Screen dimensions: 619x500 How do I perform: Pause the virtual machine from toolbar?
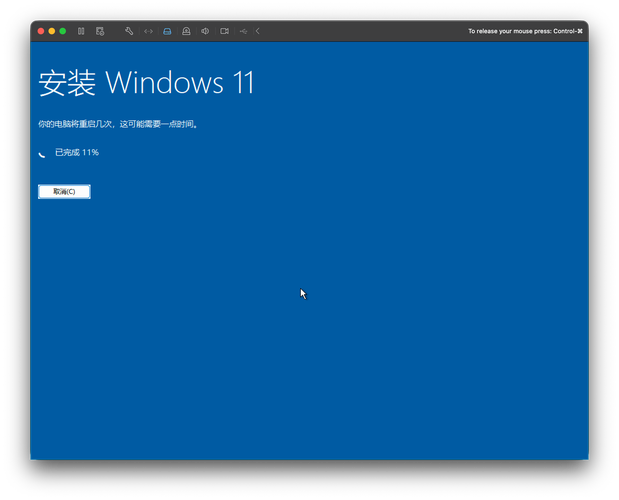[81, 31]
